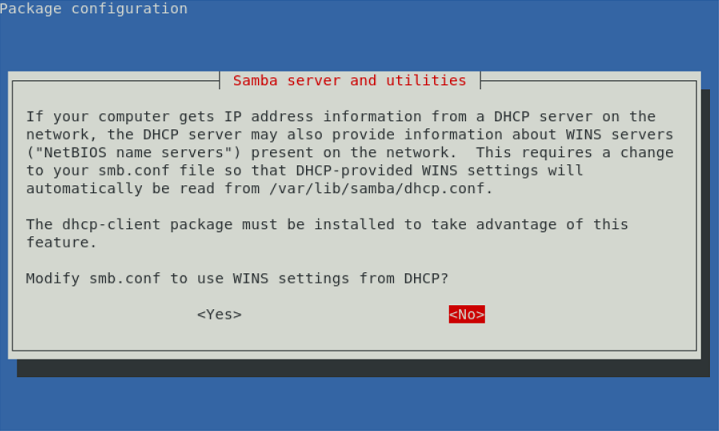Click the word 'feature.' in the dialog
Screen dimensions: 719x431
click(x=61, y=243)
